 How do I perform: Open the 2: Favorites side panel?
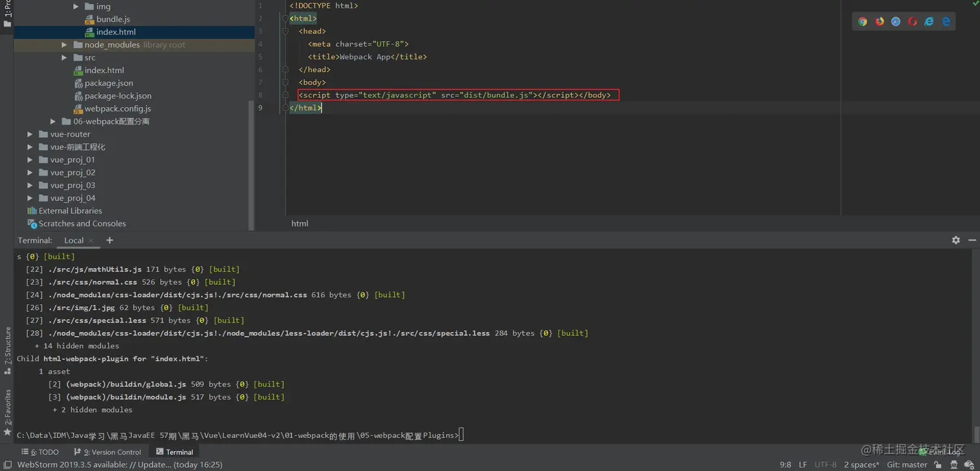7,412
